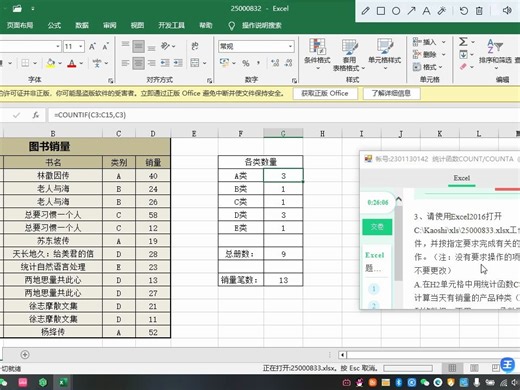This screenshot has width=520, height=390.
Task: Open the alignment settings dialog launcher
Action: [209, 81]
